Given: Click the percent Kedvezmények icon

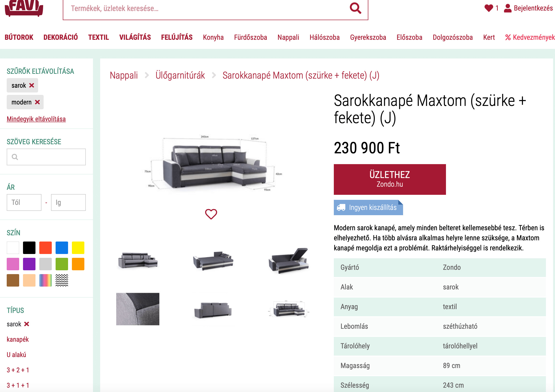Looking at the screenshot, I should click(508, 37).
